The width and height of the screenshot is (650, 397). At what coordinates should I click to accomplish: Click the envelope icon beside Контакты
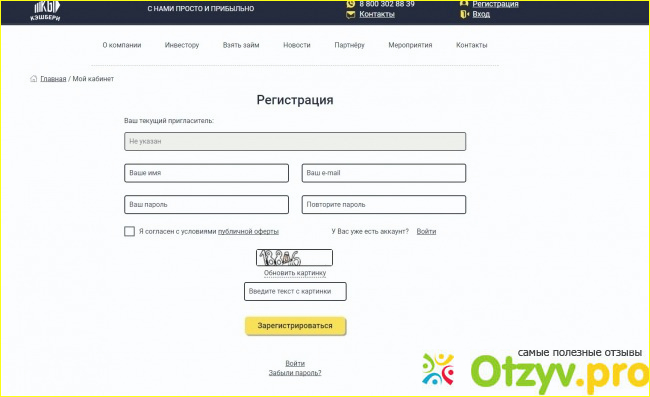[351, 15]
